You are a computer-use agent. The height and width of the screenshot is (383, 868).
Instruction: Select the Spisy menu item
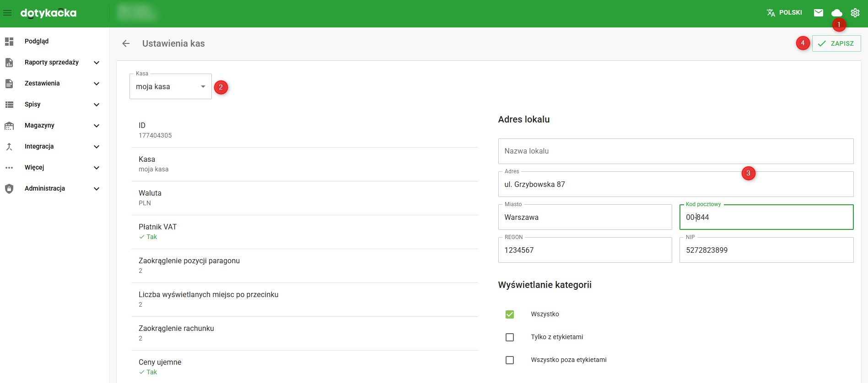tap(32, 105)
